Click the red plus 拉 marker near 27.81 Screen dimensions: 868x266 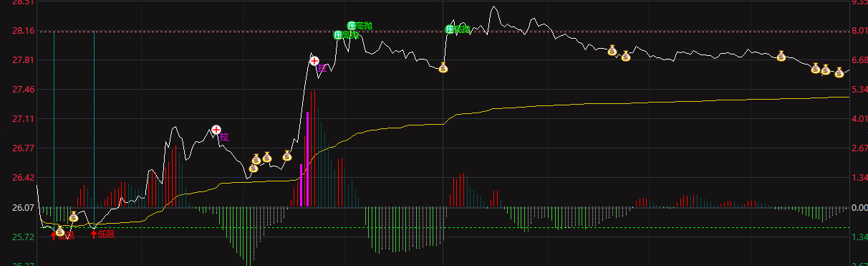coord(314,61)
